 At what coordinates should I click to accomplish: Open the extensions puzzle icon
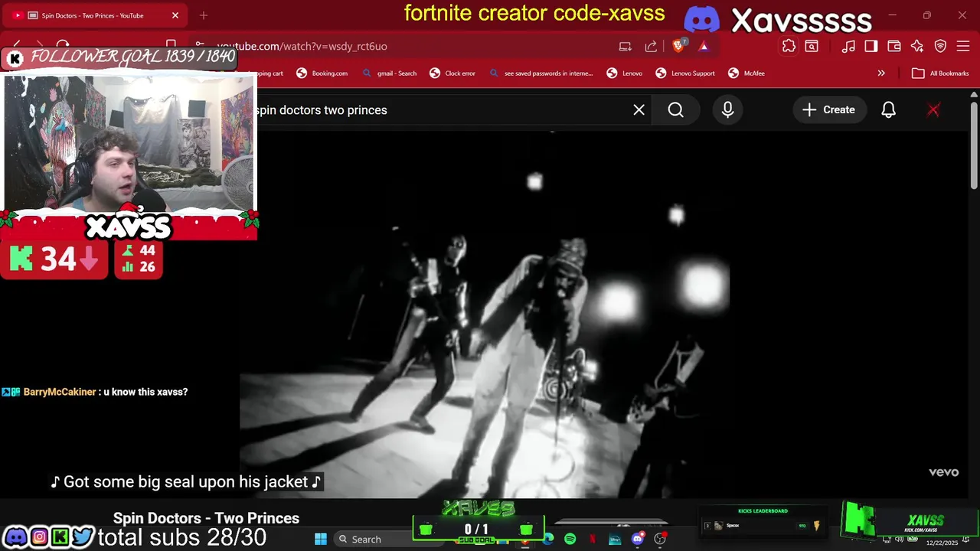tap(789, 47)
